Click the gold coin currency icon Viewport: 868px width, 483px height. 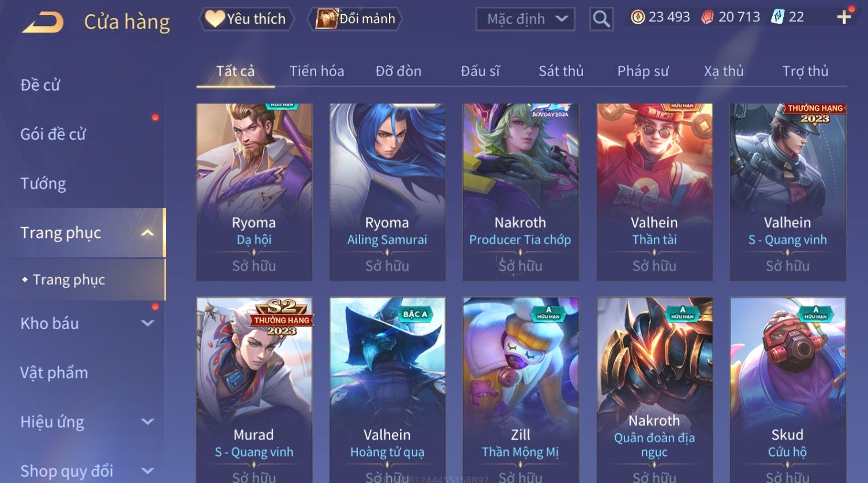tap(638, 17)
